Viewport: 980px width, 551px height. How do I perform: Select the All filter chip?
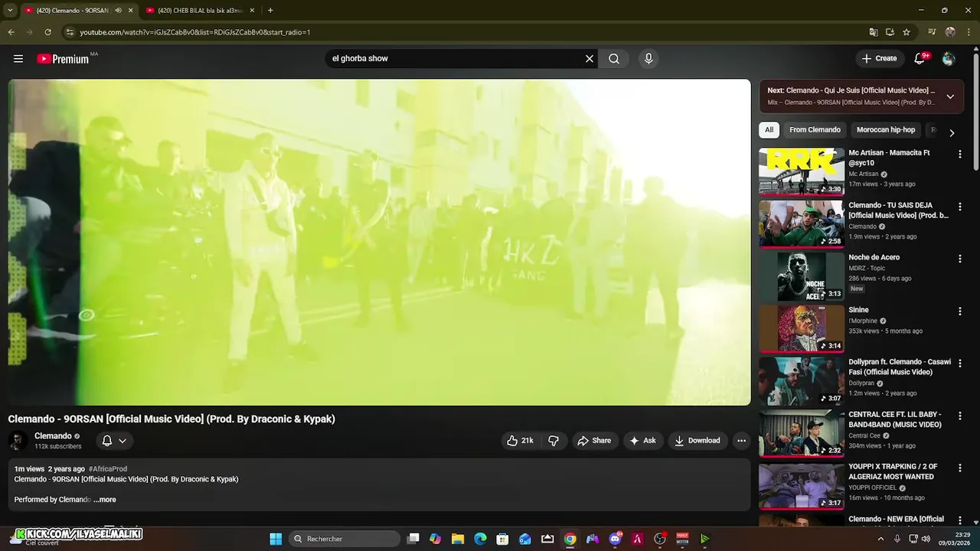769,130
